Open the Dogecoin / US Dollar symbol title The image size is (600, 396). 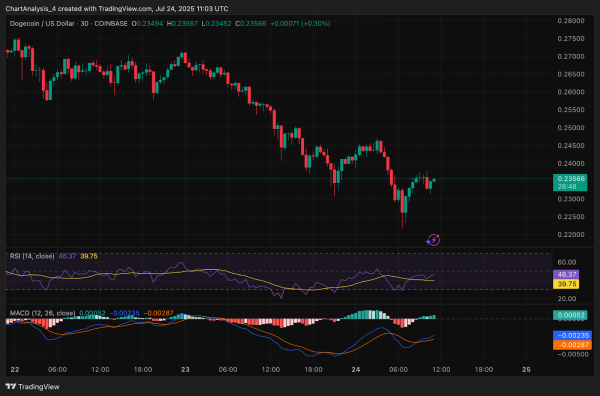pyautogui.click(x=42, y=24)
